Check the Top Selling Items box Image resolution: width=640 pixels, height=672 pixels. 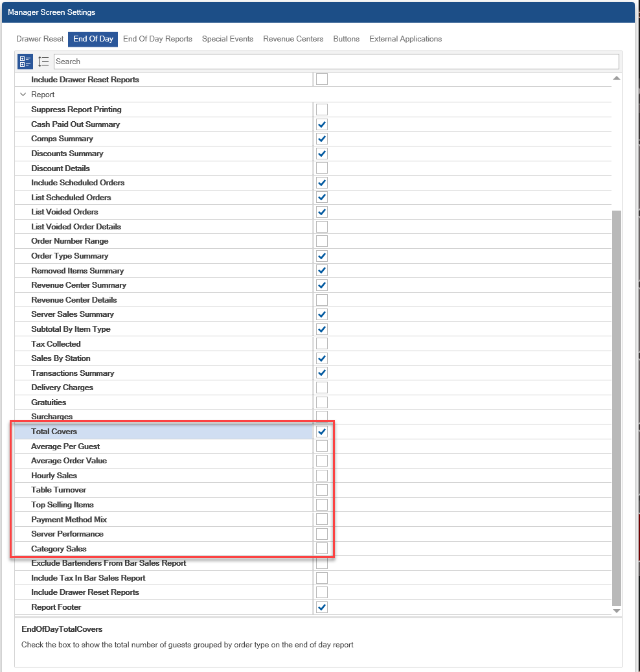pyautogui.click(x=322, y=505)
